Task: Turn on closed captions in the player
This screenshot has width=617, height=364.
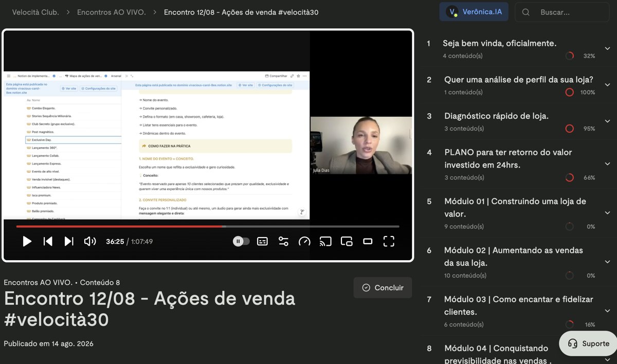Action: [x=262, y=241]
